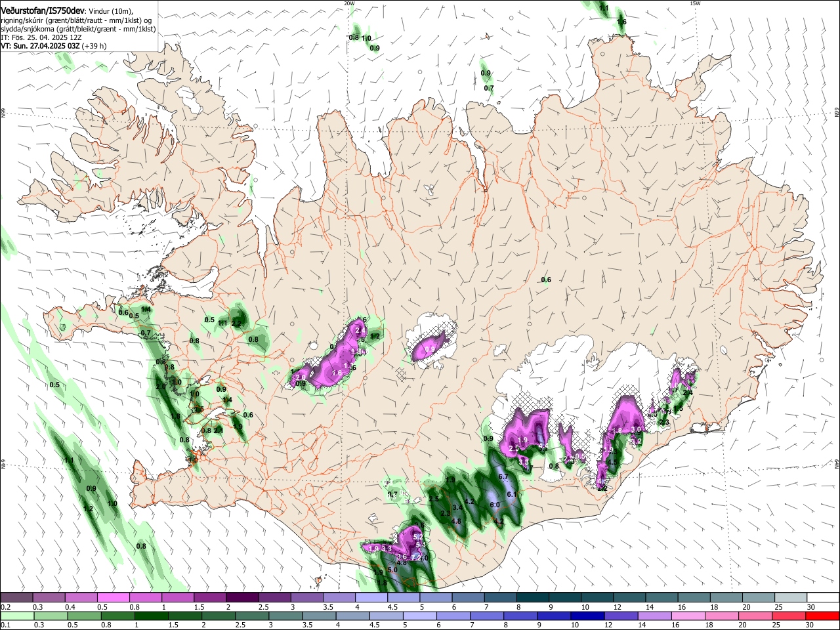Select the "5.0" value near the south coast

point(392,570)
